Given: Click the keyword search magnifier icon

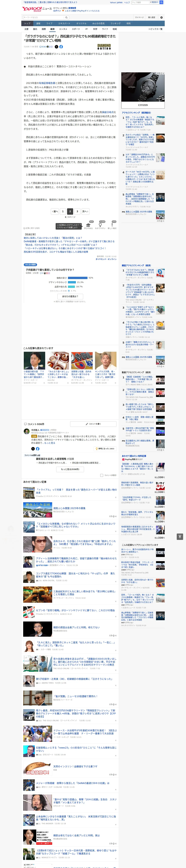Looking at the screenshot, I should tap(66, 18).
